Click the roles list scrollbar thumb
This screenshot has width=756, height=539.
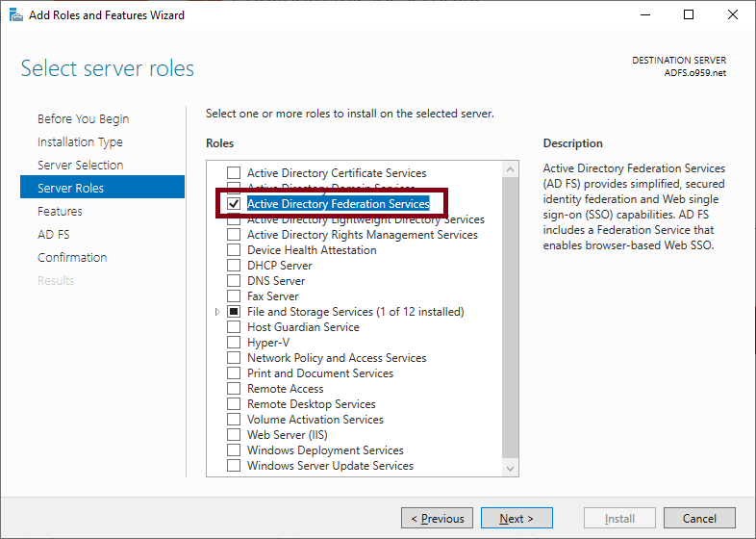click(510, 318)
